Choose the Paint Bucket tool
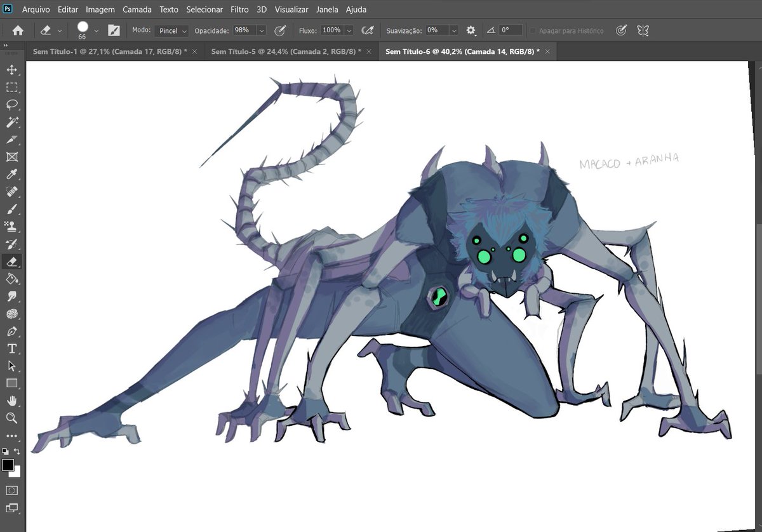 click(11, 279)
